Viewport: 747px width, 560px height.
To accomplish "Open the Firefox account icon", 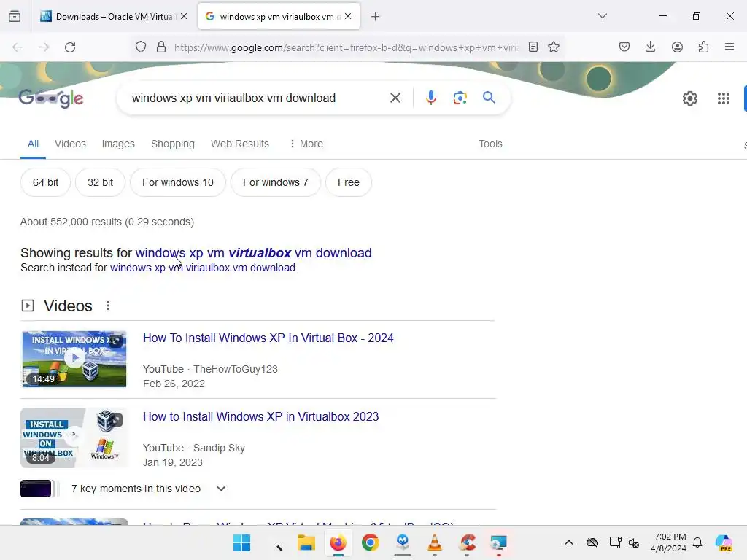I will coord(677,47).
